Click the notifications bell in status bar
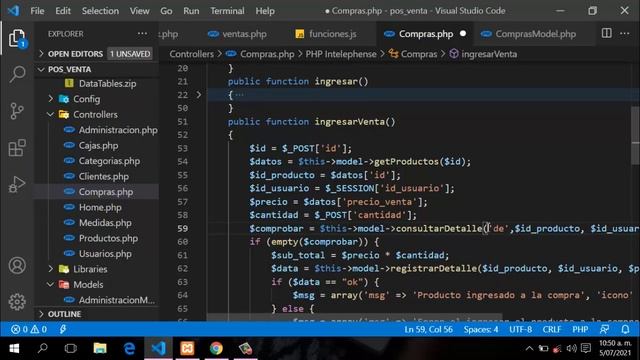The height and width of the screenshot is (360, 640). coord(625,329)
